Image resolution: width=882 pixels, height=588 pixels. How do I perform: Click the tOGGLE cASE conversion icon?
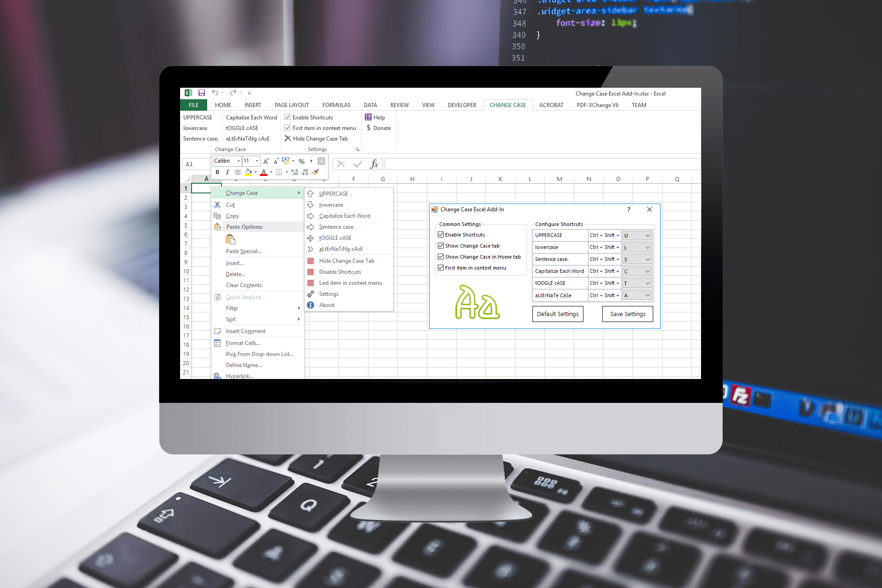tap(311, 237)
